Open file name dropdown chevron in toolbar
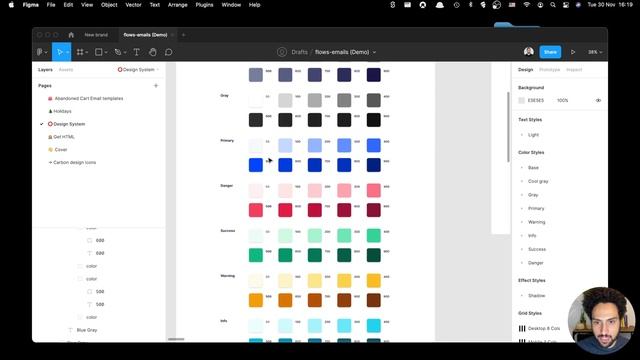The image size is (640, 360). [x=374, y=52]
